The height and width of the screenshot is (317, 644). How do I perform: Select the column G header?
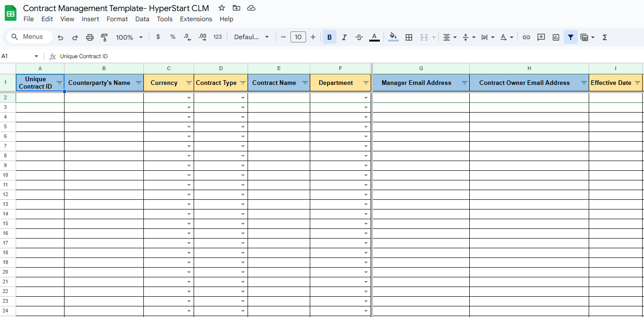tap(421, 68)
